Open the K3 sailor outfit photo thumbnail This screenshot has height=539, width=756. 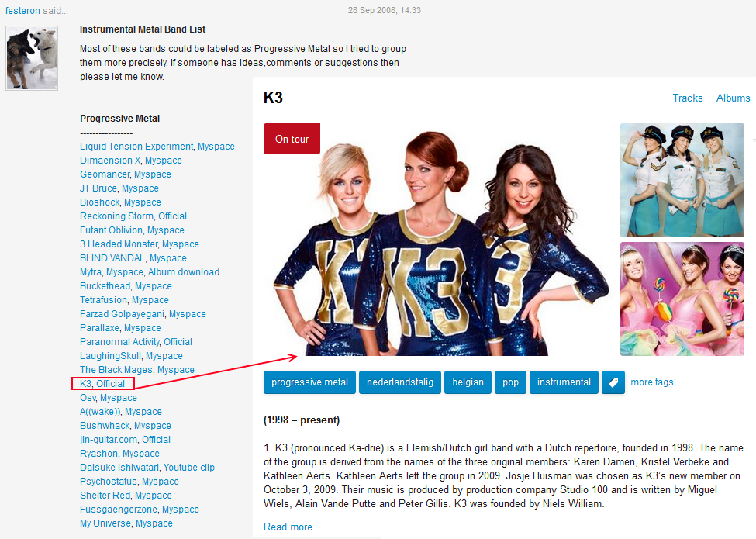pos(682,180)
